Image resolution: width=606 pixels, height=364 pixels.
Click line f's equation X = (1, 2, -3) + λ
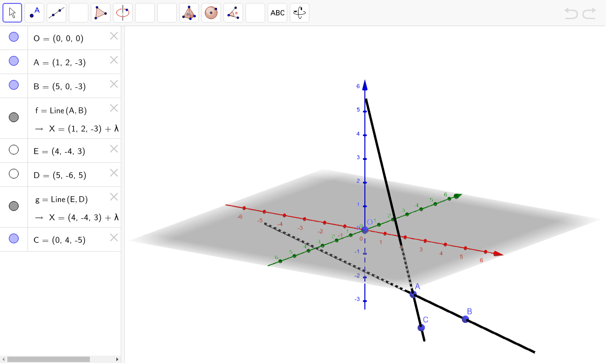tap(84, 130)
